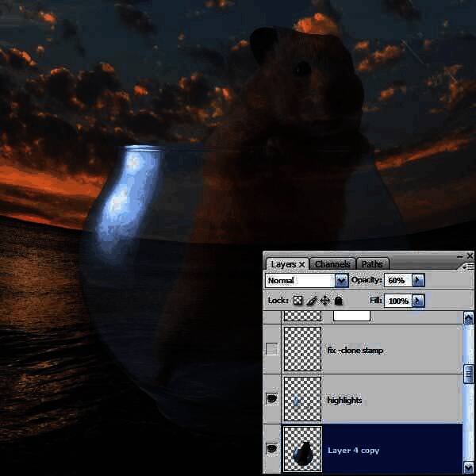Open the Normal blend mode dropdown
The image size is (476, 476).
pos(341,280)
